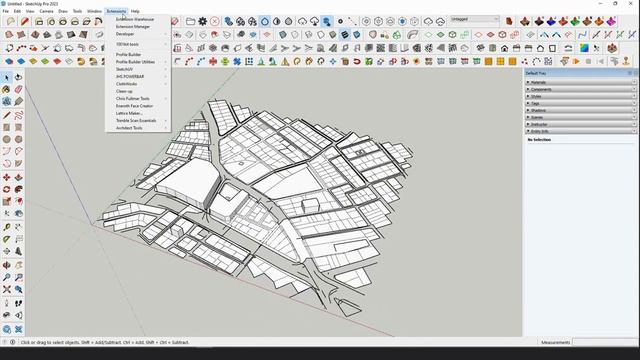Expand the Tags panel
Viewport: 640px width, 360px height.
[581, 103]
